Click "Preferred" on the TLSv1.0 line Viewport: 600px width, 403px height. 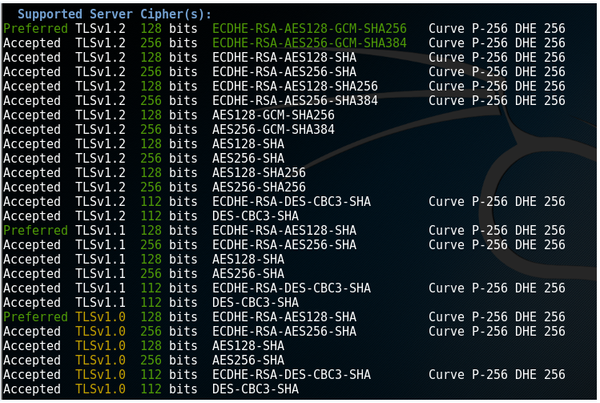[35, 316]
